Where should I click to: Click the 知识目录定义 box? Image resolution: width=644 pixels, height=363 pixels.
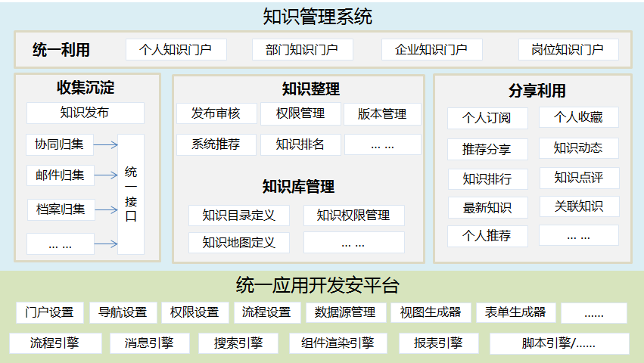point(238,216)
